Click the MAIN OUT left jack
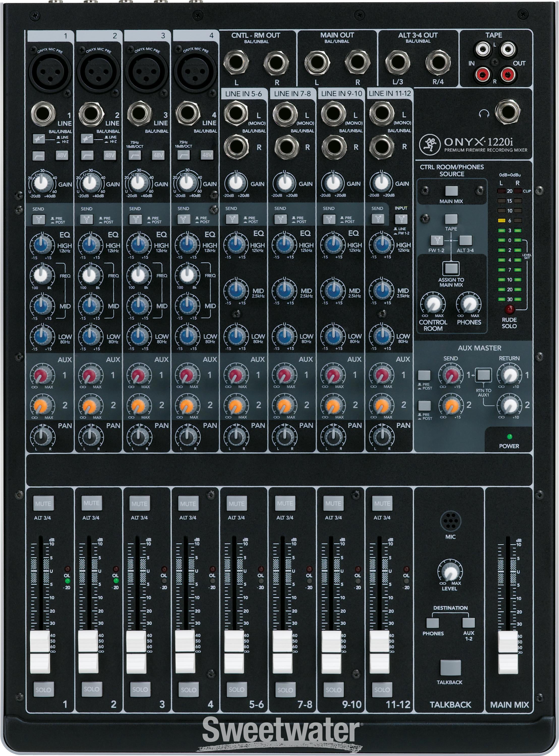 tap(317, 63)
